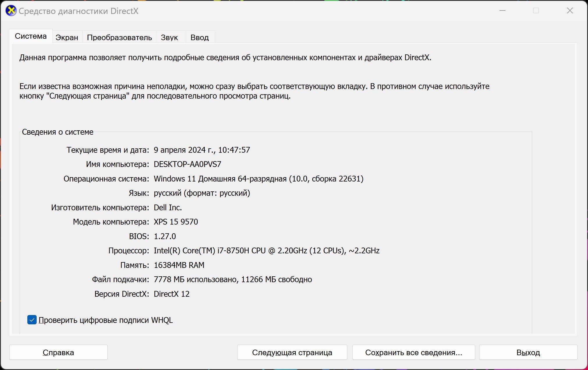Click the Модель компьютера label
This screenshot has width=588, height=370.
pyautogui.click(x=111, y=222)
